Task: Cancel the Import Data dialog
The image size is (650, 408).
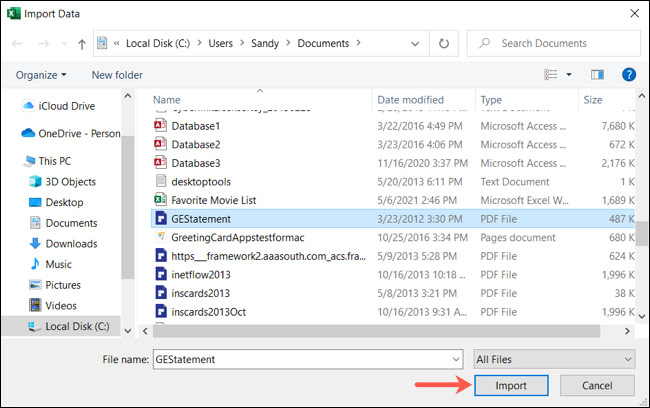Action: click(597, 385)
